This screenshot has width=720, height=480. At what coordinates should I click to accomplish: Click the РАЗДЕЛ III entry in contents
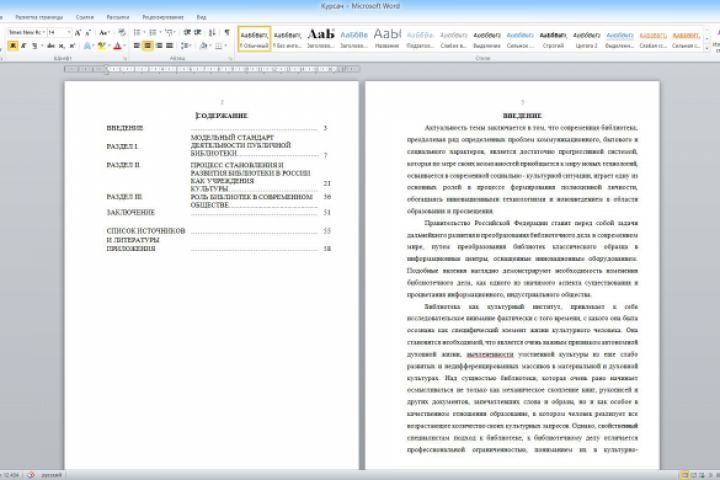pos(124,197)
